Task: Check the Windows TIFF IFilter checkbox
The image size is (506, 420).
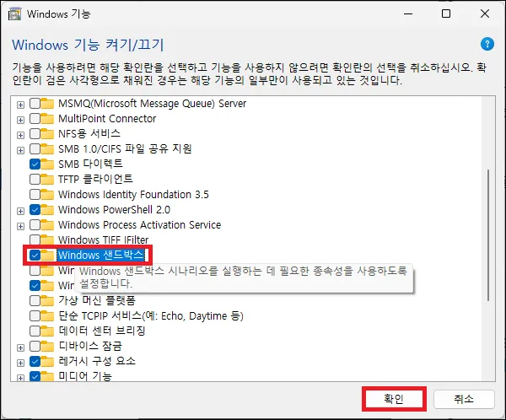Action: click(35, 240)
